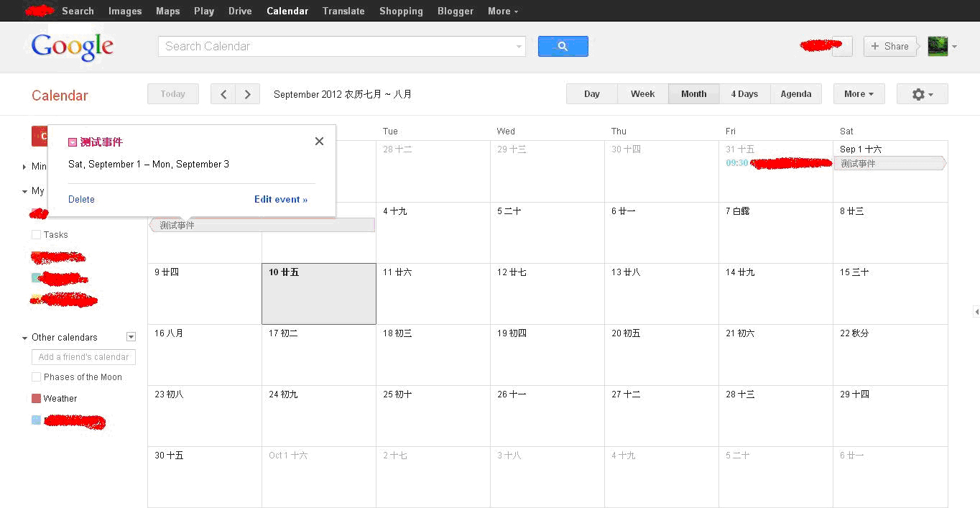The image size is (980, 508).
Task: Click the Calendar heading link
Action: 60,96
